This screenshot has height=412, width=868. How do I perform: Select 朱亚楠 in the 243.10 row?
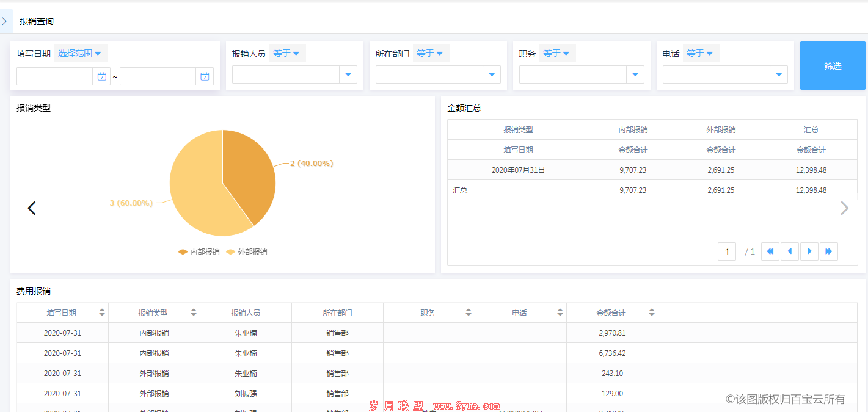[x=246, y=374]
